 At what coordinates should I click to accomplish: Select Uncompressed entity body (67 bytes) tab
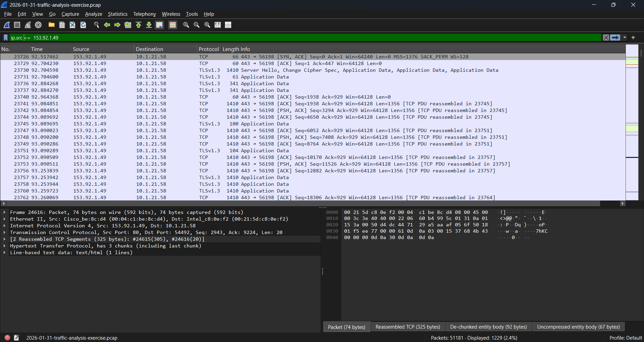(x=578, y=327)
